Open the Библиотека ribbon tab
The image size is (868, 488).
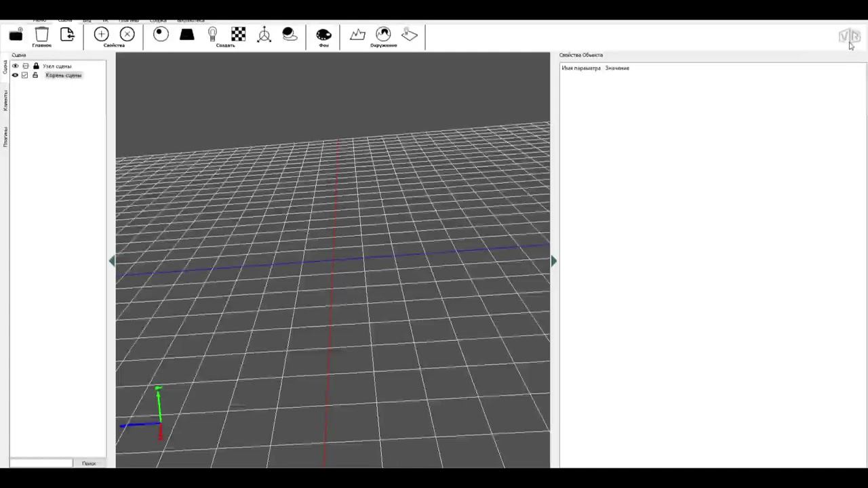tap(191, 21)
